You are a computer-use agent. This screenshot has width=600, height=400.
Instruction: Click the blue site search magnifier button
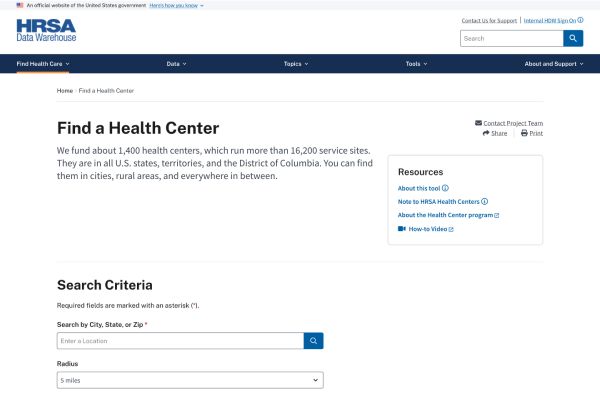[x=573, y=38]
